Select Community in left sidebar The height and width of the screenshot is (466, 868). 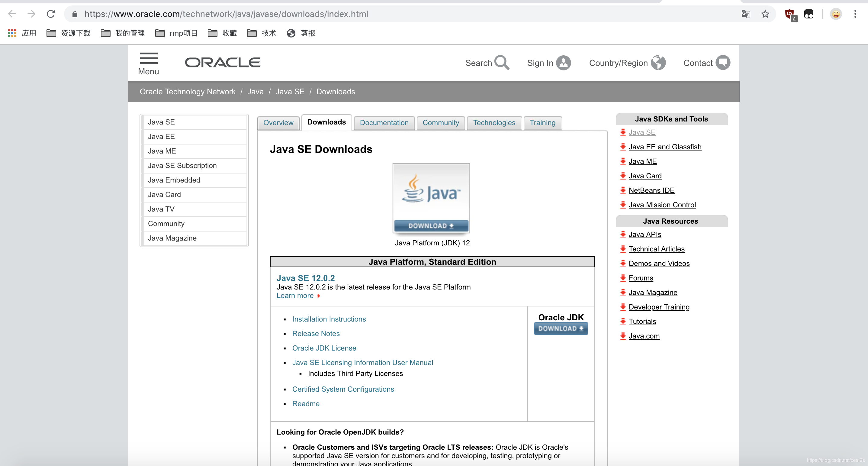[x=195, y=224]
